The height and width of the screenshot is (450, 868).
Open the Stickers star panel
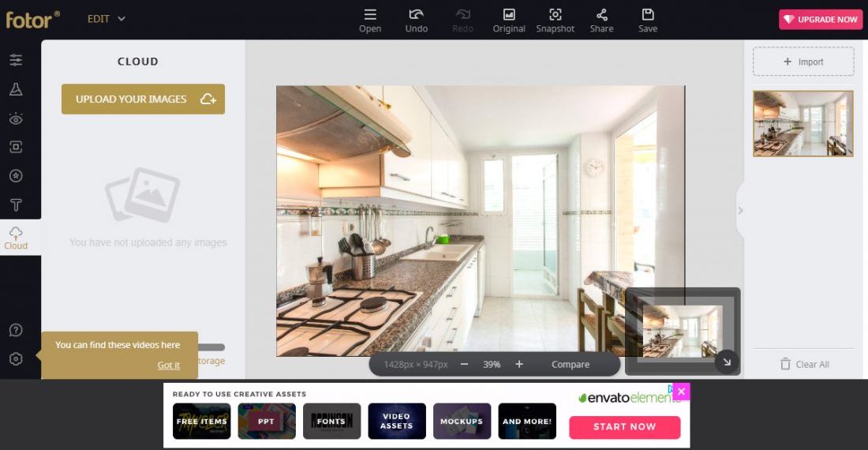(16, 176)
